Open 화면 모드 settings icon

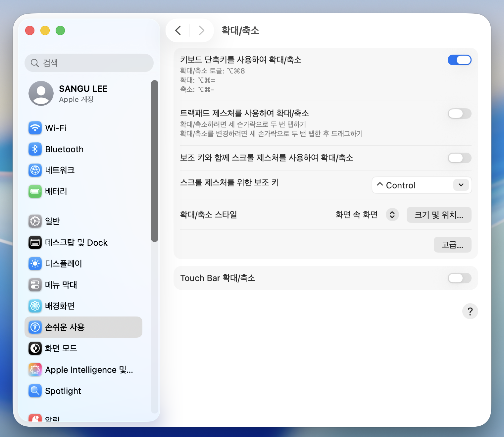(35, 348)
